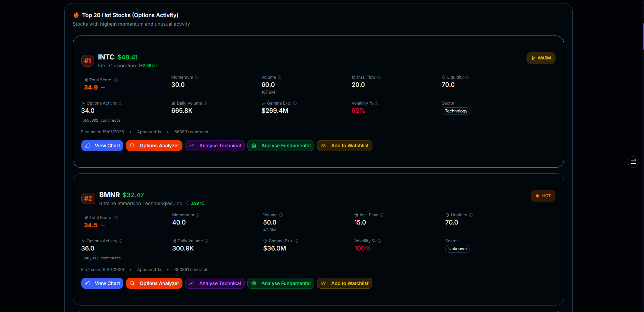This screenshot has width=644, height=312.
Task: Analyse Technical for Intel Corporation
Action: (x=215, y=146)
